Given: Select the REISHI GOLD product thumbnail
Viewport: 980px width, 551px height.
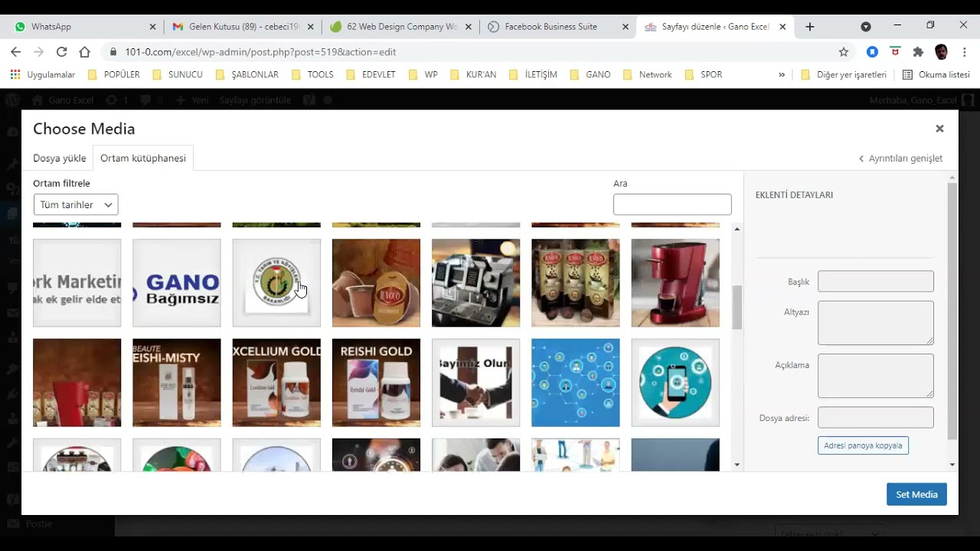Looking at the screenshot, I should (x=376, y=383).
